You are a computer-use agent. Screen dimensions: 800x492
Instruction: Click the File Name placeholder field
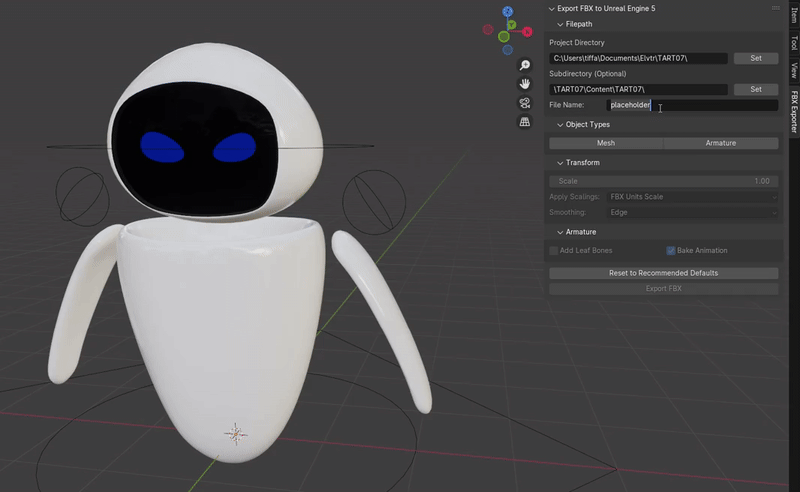tap(692, 105)
